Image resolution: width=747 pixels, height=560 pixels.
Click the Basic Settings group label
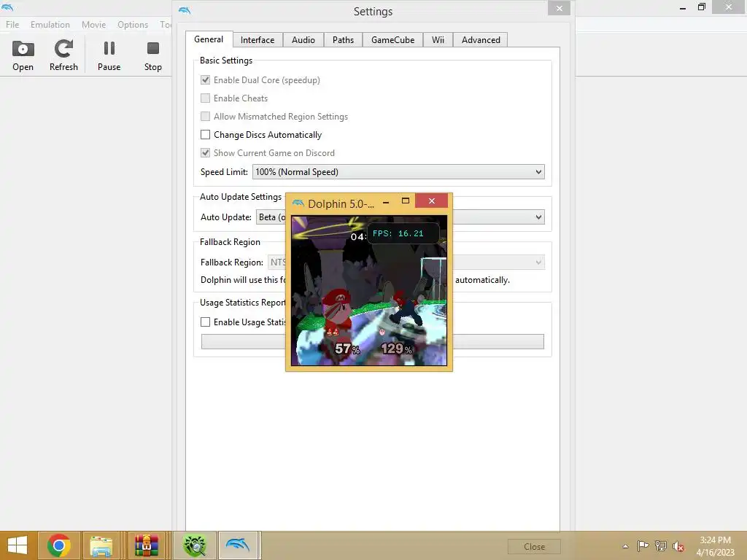(226, 61)
